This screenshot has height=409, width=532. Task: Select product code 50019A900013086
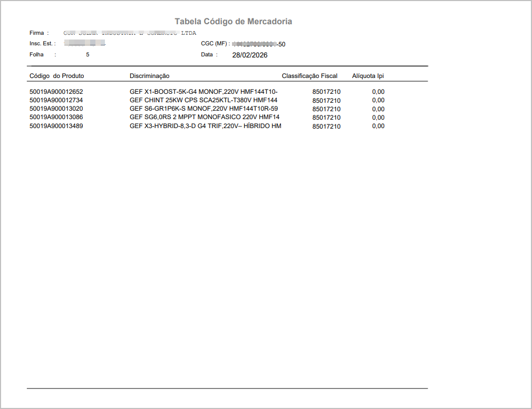pyautogui.click(x=56, y=117)
